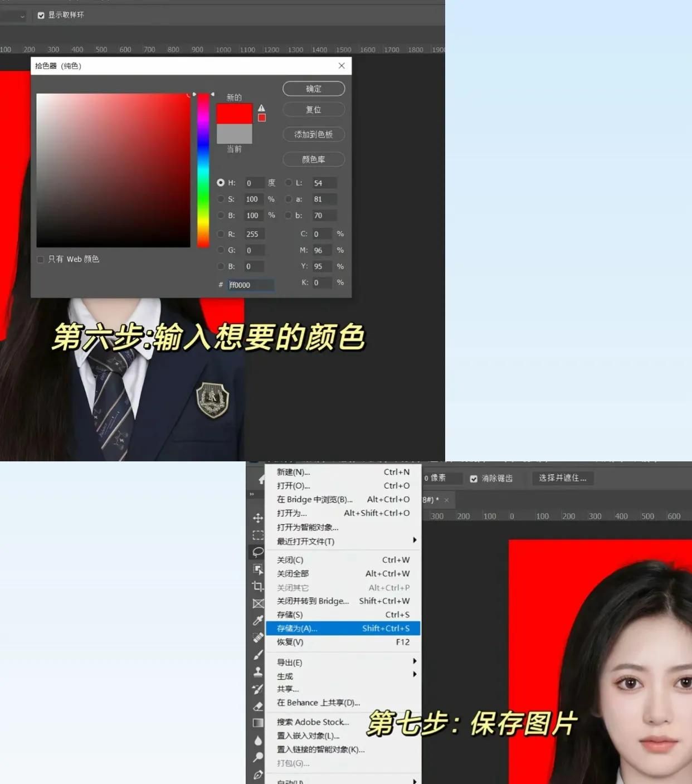Select the S radio button in 拾色器

click(221, 199)
